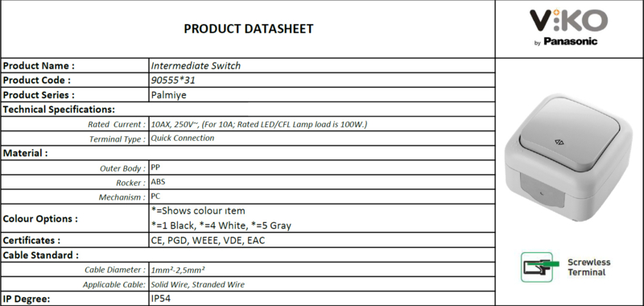Viewport: 644px width, 306px height.
Task: Click the IP54 degree value
Action: coord(160,299)
